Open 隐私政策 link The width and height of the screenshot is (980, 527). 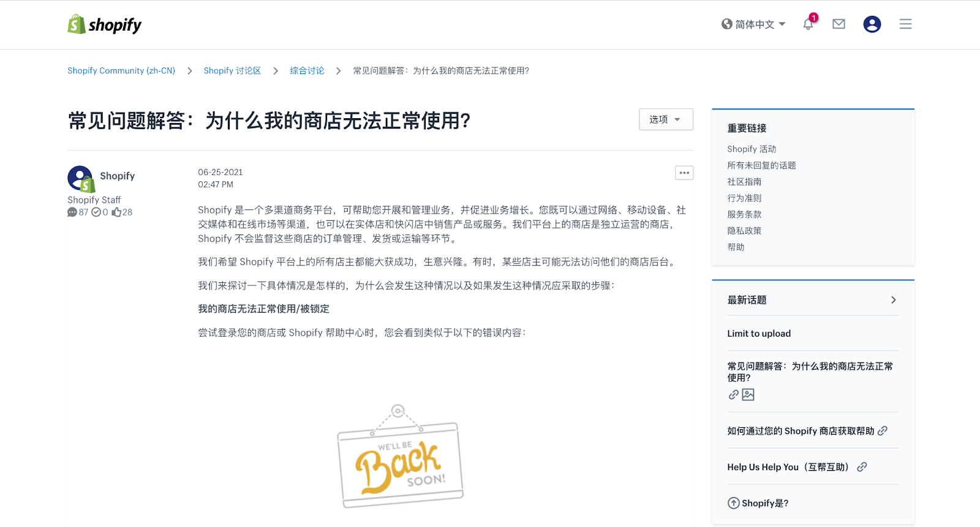point(744,231)
